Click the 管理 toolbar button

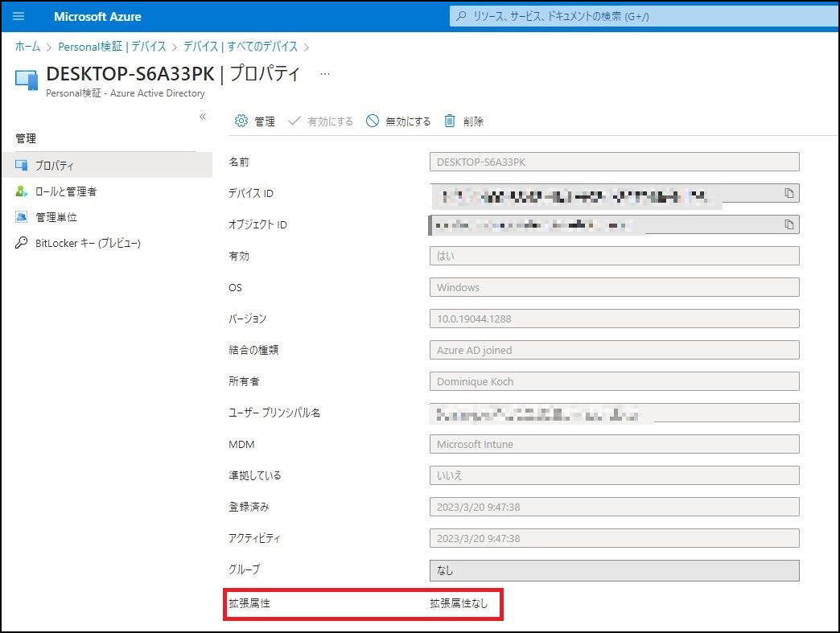pos(255,121)
